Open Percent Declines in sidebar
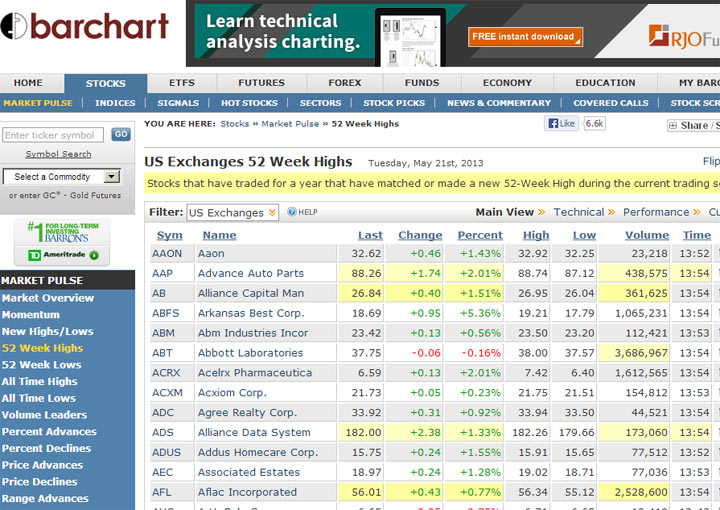The image size is (720, 510). pos(46,448)
